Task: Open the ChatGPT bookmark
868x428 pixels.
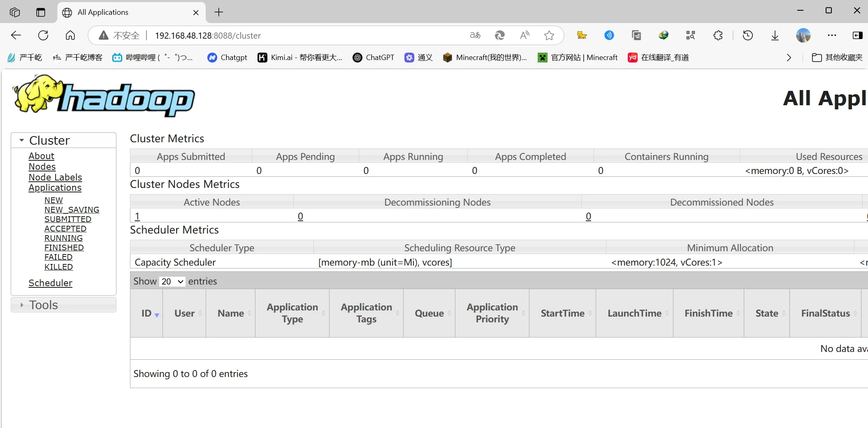Action: (374, 58)
